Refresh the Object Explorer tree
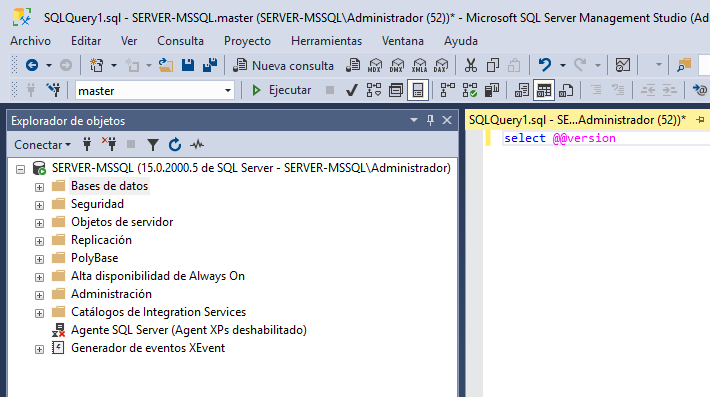 coord(175,145)
